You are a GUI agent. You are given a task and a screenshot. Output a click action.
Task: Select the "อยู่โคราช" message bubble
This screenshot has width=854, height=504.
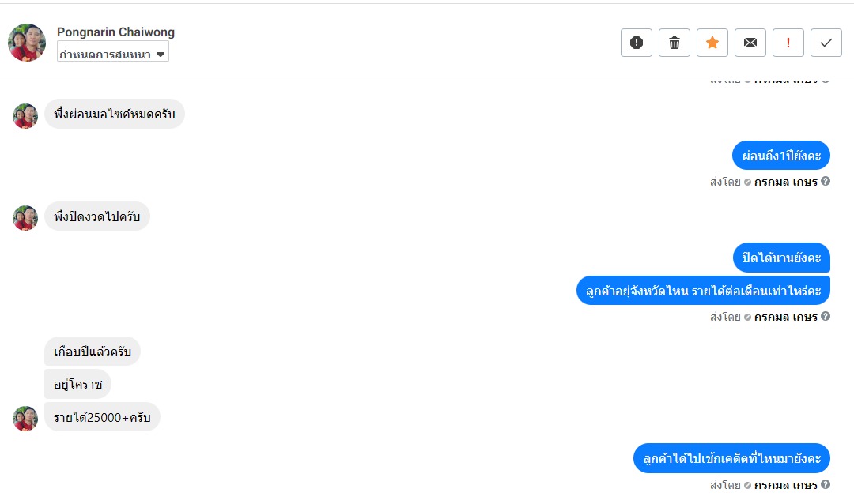point(78,385)
